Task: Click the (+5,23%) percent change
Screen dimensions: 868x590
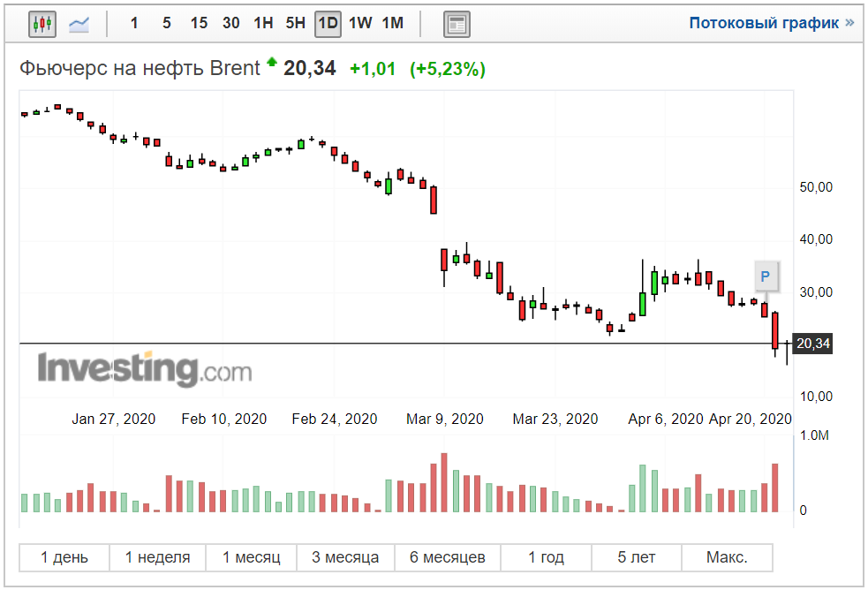Action: point(448,69)
